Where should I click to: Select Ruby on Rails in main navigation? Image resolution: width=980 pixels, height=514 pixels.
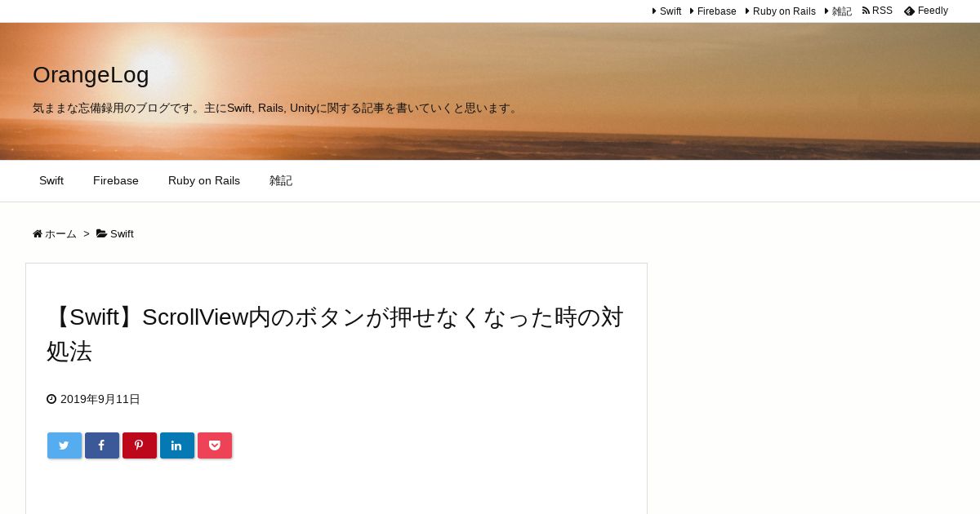tap(204, 180)
